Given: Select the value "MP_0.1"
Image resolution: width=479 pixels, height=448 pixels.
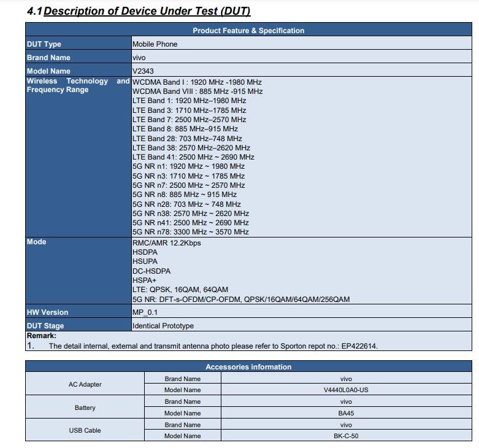Looking at the screenshot, I should point(145,312).
